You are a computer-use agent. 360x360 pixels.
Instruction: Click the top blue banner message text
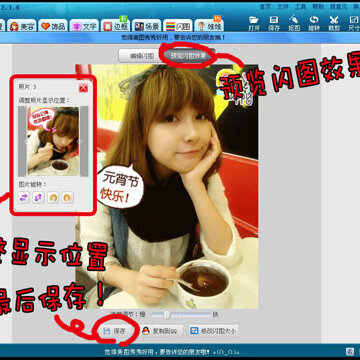(173, 37)
